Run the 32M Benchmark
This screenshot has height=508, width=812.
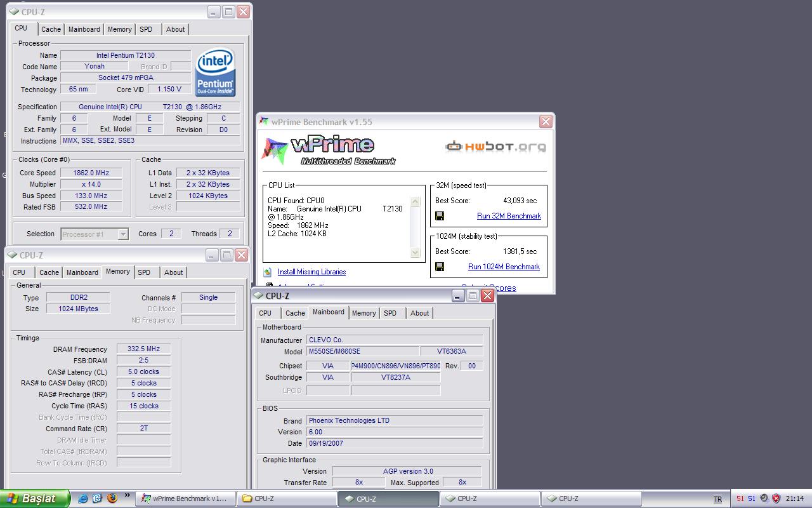pos(509,216)
